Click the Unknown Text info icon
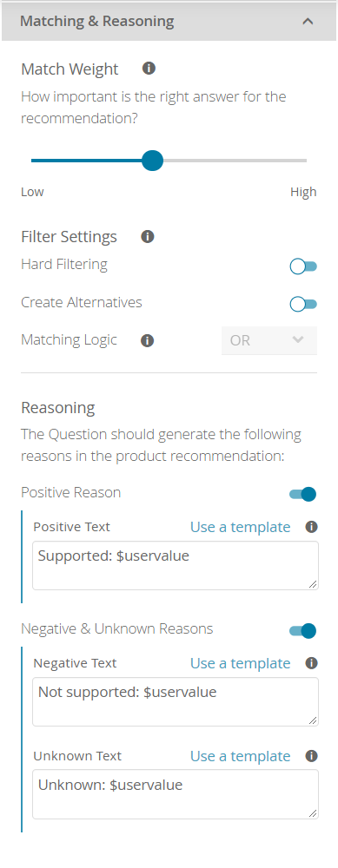Screen dimensions: 338x868 pos(311,756)
